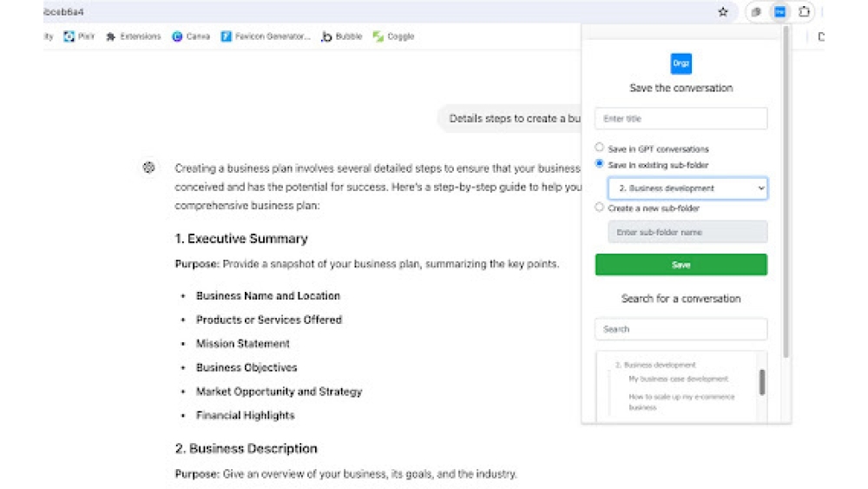Click the browser address bar URL text

63,11
